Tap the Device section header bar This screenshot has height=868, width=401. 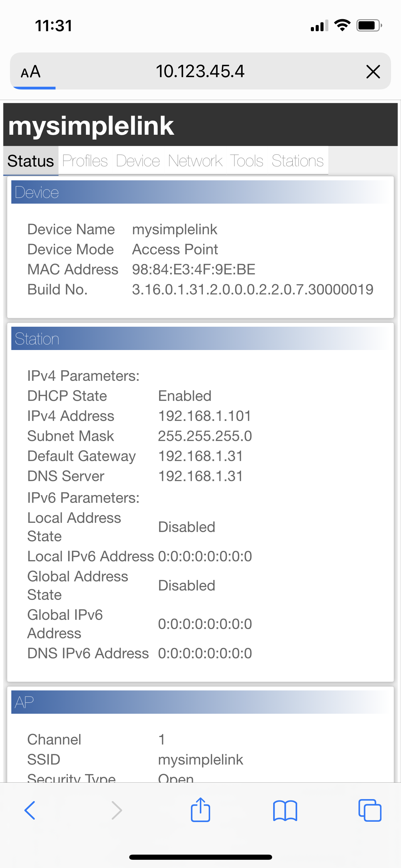[x=200, y=192]
